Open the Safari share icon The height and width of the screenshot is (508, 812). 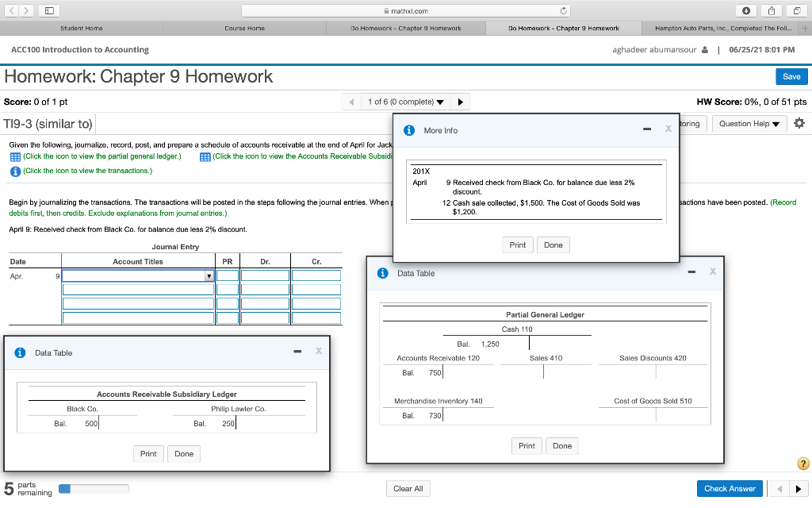pos(772,10)
